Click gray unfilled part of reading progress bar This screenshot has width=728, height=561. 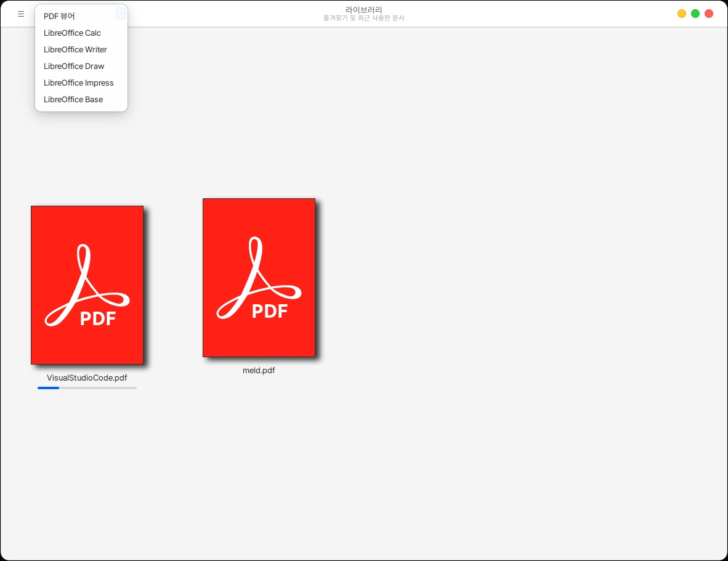(x=99, y=388)
